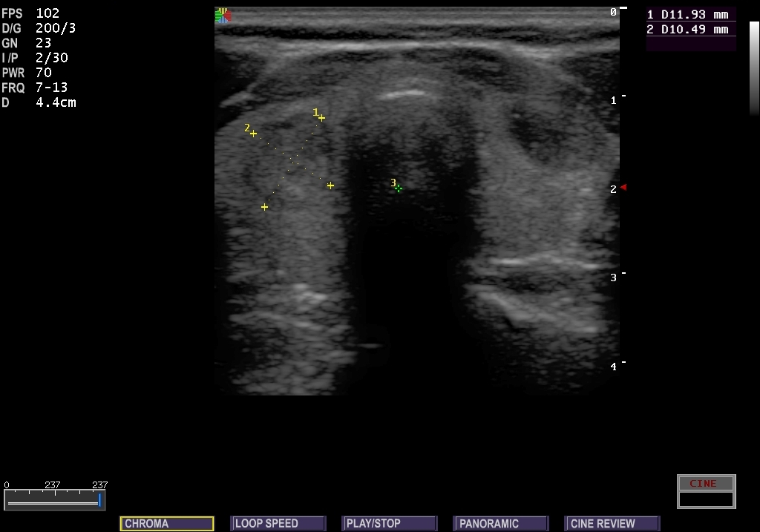Click the red CINE indicator button
The height and width of the screenshot is (532, 760).
coord(707,483)
